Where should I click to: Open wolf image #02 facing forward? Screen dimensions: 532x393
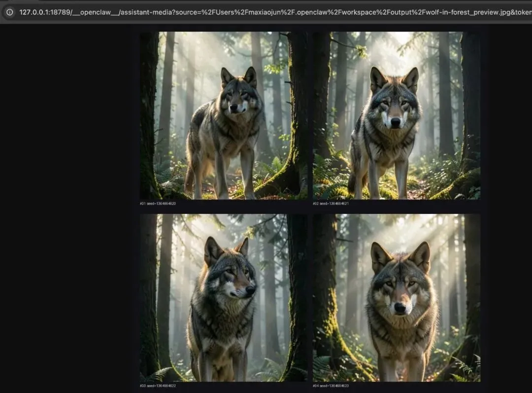tap(396, 115)
